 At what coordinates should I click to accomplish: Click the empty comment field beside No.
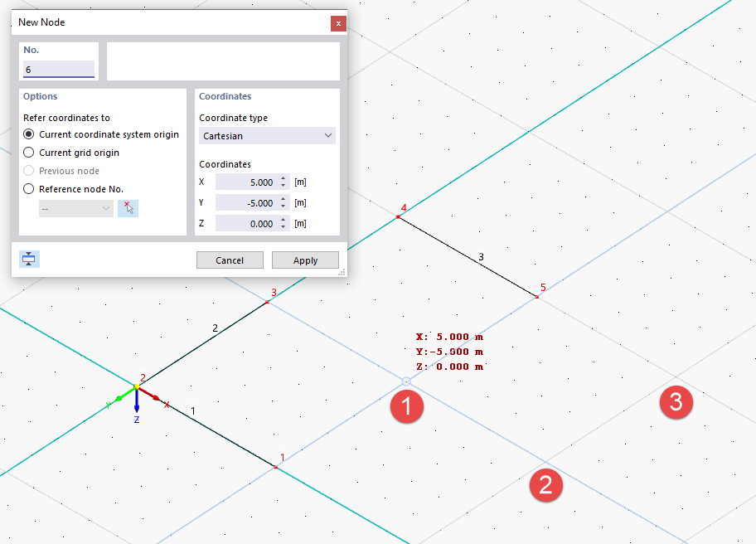(x=223, y=61)
